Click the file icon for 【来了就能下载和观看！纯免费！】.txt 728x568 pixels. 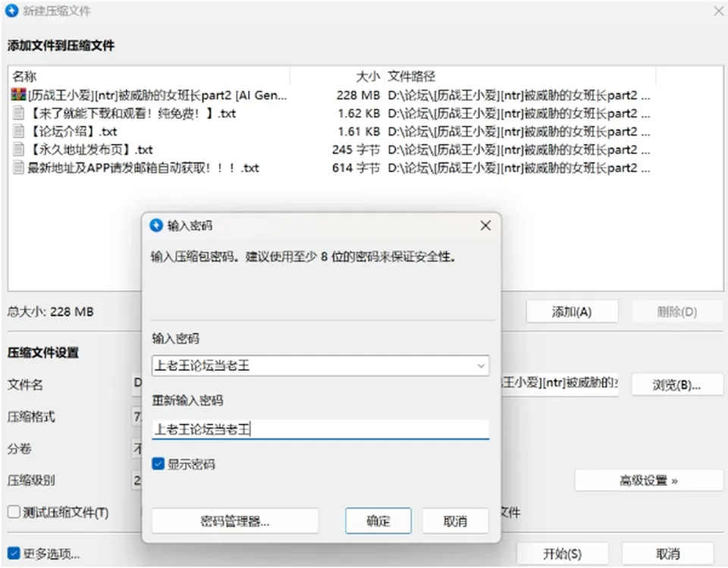coord(18,113)
